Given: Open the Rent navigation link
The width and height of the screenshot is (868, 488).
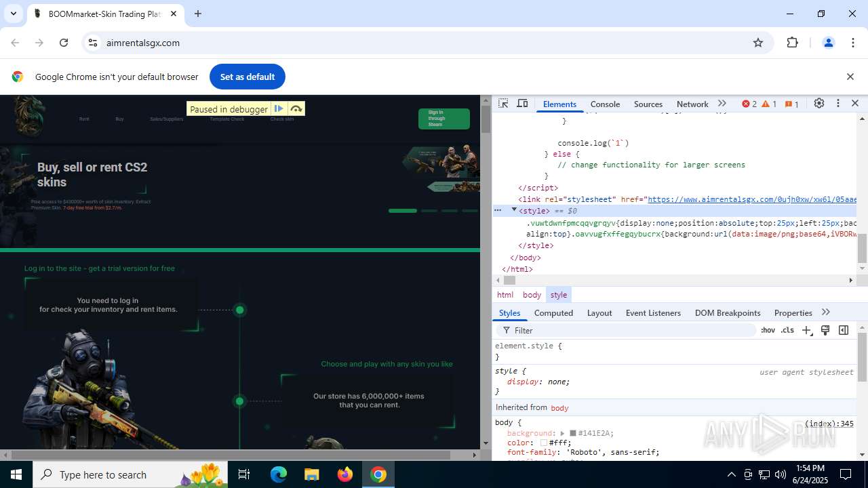Looking at the screenshot, I should click(x=84, y=119).
